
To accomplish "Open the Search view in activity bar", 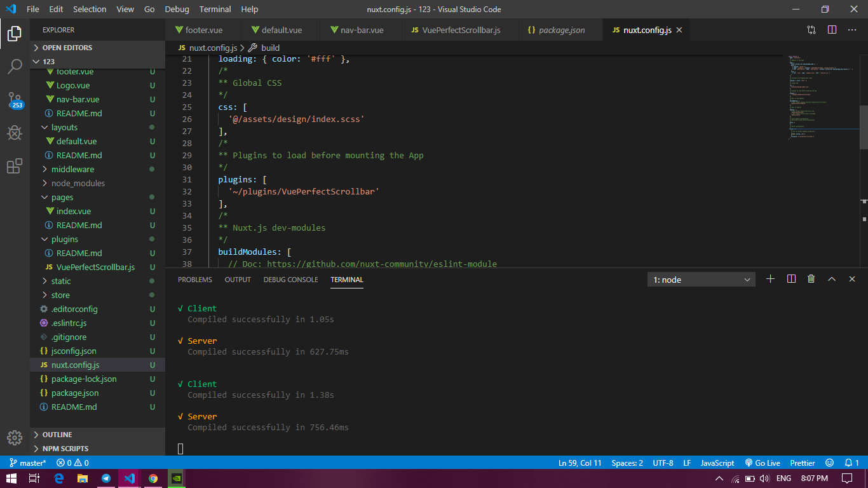I will pyautogui.click(x=15, y=67).
